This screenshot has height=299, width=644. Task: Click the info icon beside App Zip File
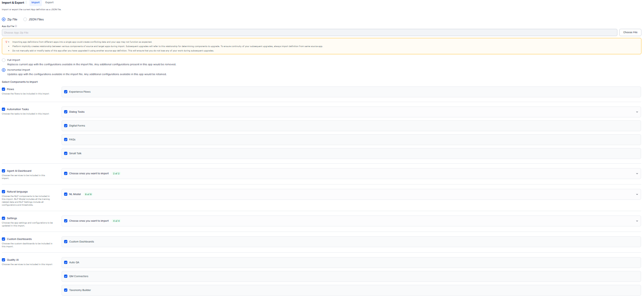click(16, 26)
